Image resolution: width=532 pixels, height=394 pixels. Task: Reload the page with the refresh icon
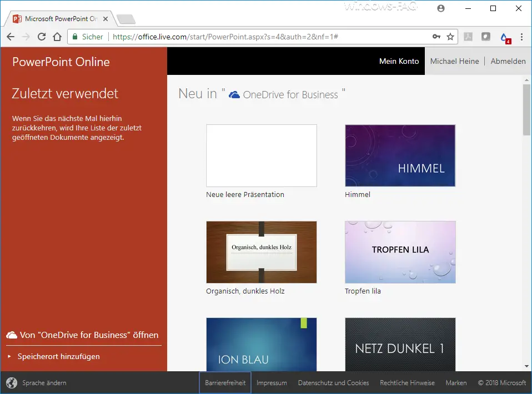(42, 37)
